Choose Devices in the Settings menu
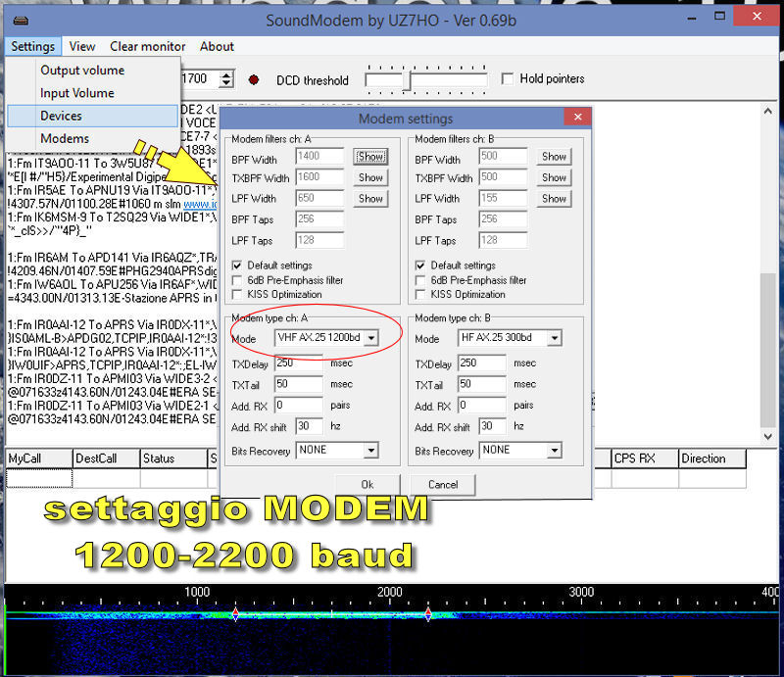Screen dimensions: 784x677 [93, 116]
